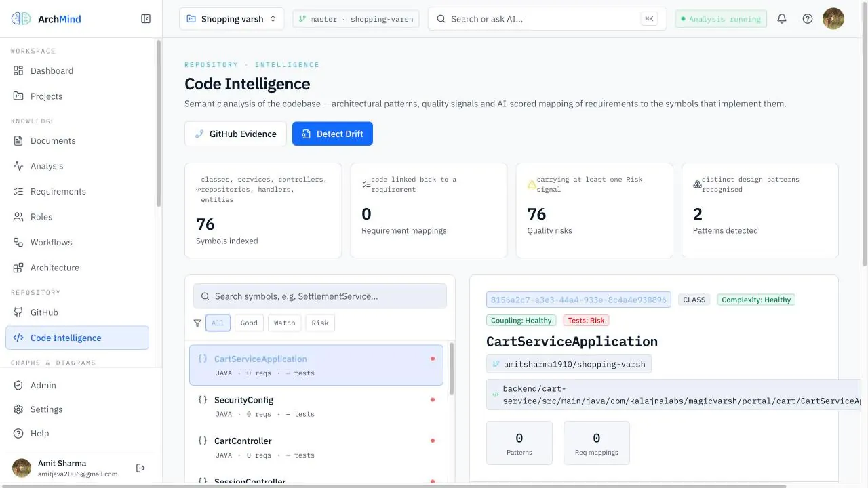This screenshot has width=868, height=488.
Task: Run Detect Drift
Action: (x=332, y=134)
